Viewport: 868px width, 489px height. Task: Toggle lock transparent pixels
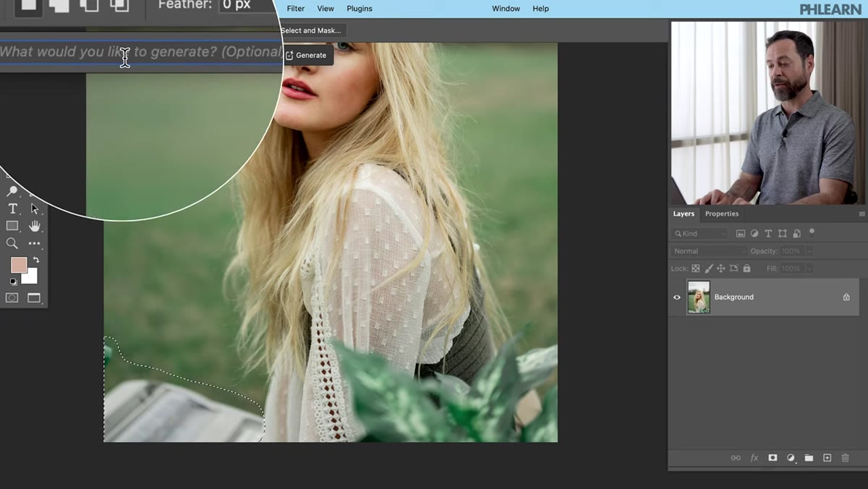(x=696, y=268)
